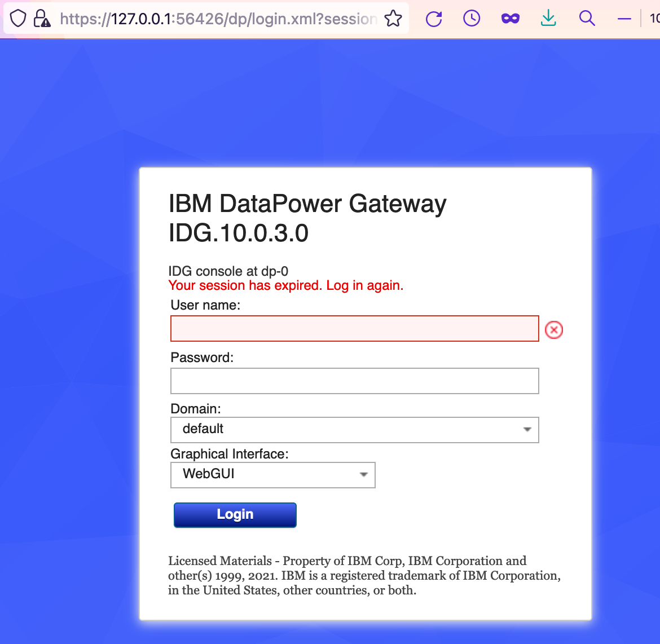Click the zoom out minus icon
The image size is (660, 644).
(x=624, y=19)
